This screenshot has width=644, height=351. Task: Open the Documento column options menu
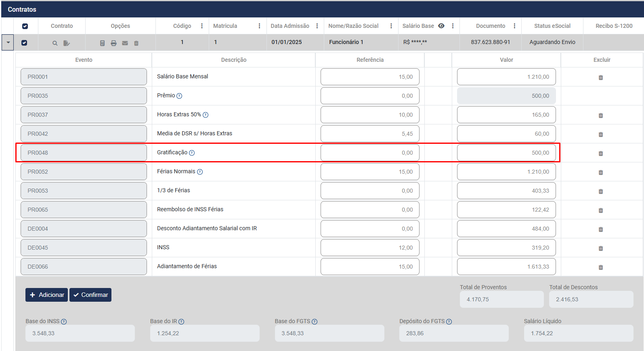click(514, 26)
